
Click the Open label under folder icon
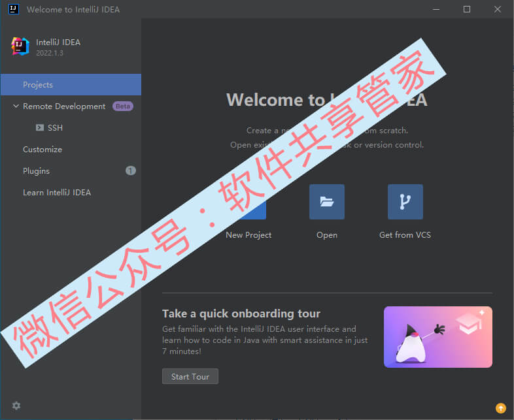click(x=327, y=235)
